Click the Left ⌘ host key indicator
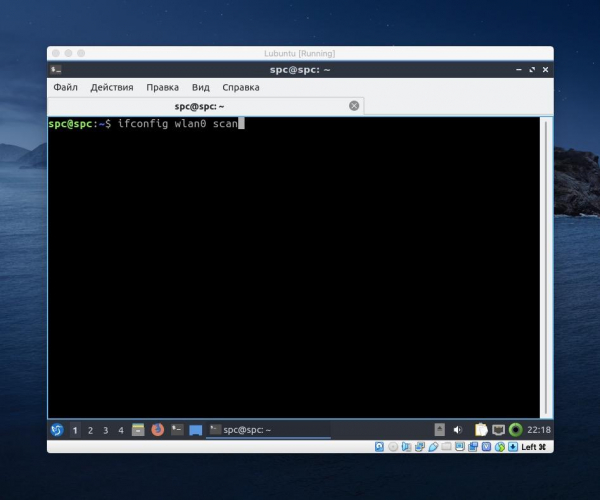 pos(533,447)
